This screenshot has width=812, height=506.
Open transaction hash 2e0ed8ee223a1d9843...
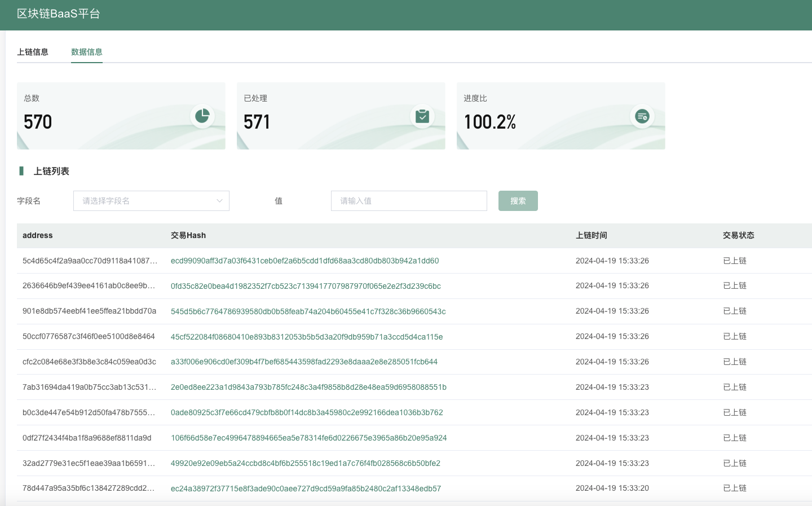pyautogui.click(x=308, y=387)
